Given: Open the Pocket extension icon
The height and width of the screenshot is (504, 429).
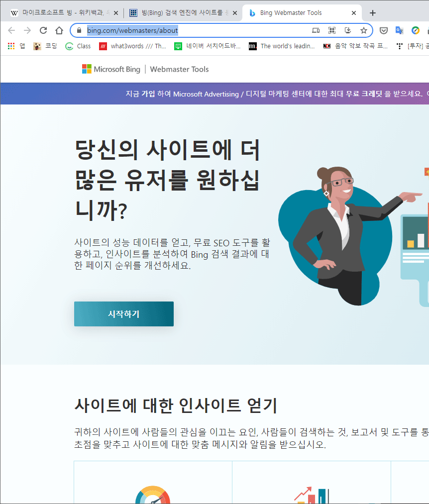Looking at the screenshot, I should [384, 30].
